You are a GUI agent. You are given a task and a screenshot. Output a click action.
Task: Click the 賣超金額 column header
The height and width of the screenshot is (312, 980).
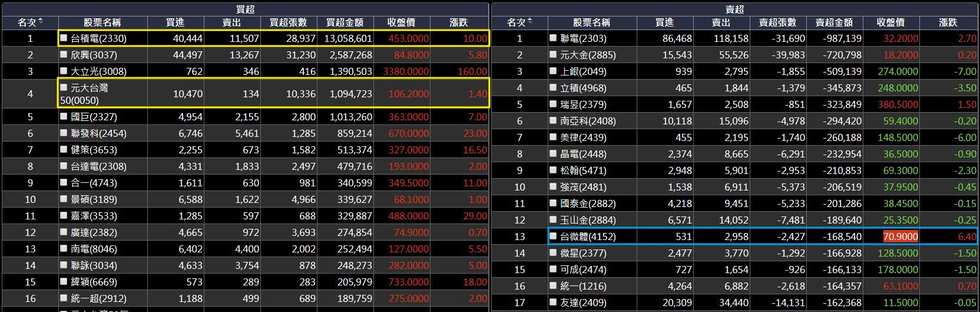click(x=835, y=22)
